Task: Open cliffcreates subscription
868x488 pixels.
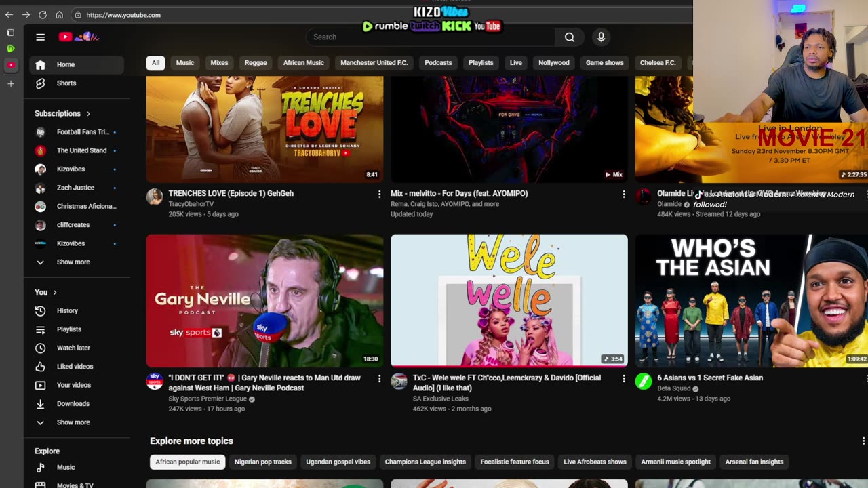Action: click(76, 225)
